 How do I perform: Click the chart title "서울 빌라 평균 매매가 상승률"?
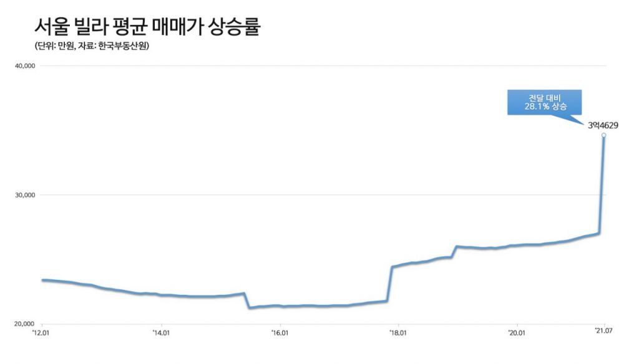[x=147, y=27]
